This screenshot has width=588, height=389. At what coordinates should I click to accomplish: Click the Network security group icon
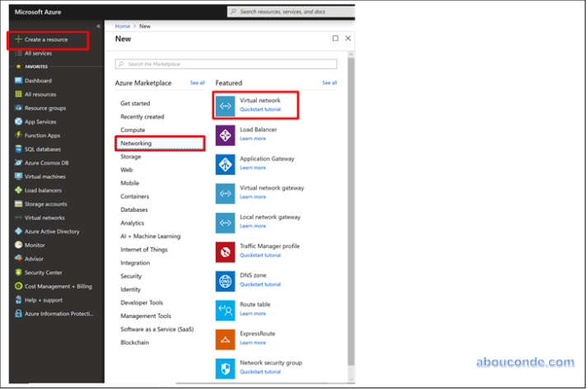226,368
